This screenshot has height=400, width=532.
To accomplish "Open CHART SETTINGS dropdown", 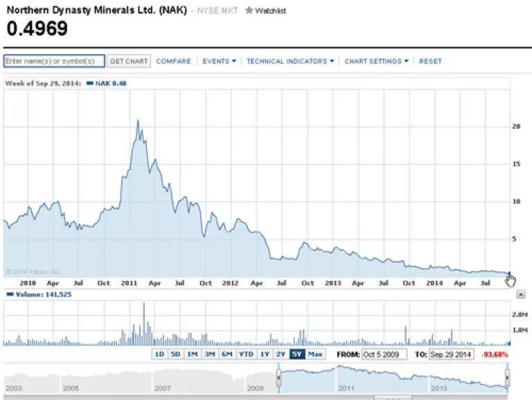I will 376,62.
